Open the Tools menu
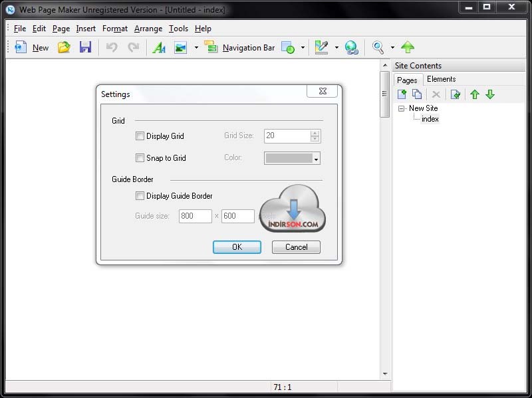 (x=178, y=29)
